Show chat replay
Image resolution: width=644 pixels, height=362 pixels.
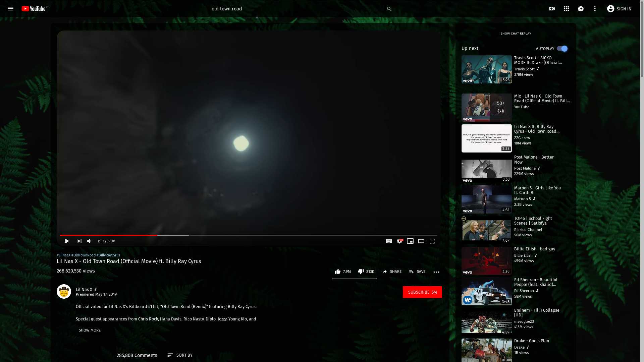(516, 34)
